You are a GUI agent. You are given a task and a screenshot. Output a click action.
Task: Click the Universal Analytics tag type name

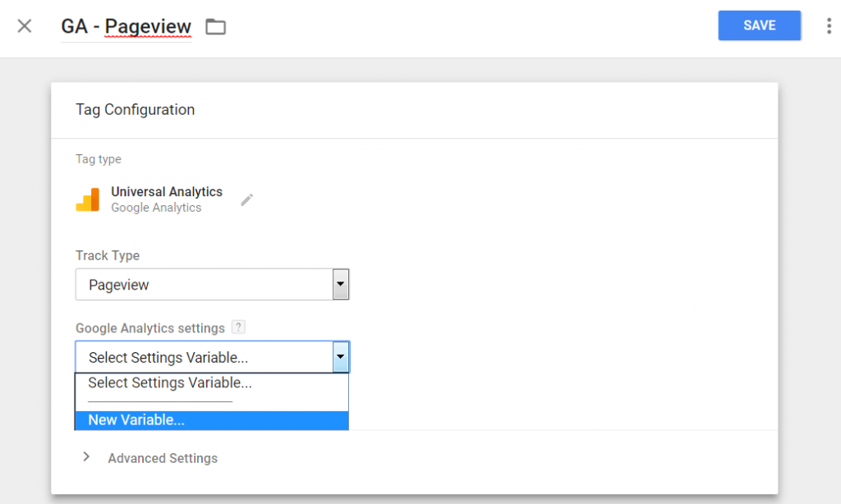[x=167, y=191]
